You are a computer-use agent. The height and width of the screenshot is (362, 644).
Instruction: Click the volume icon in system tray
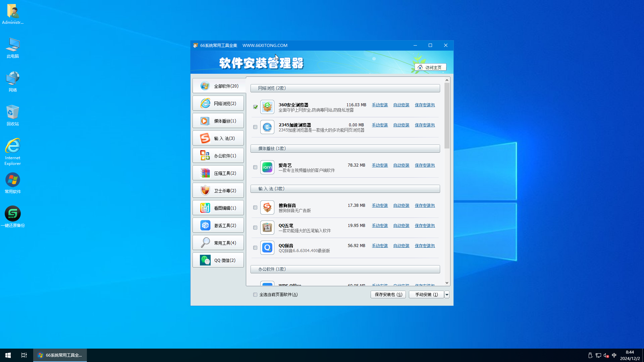click(x=606, y=355)
